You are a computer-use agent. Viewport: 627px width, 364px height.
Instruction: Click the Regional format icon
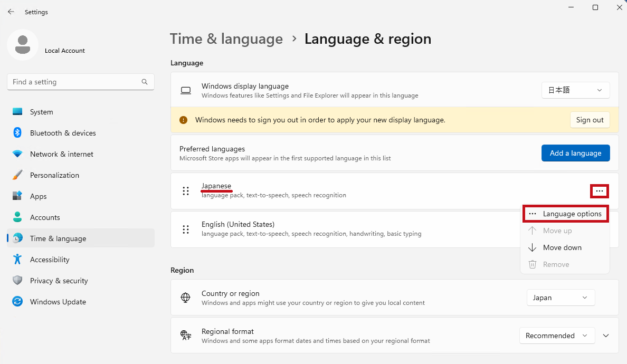(186, 335)
